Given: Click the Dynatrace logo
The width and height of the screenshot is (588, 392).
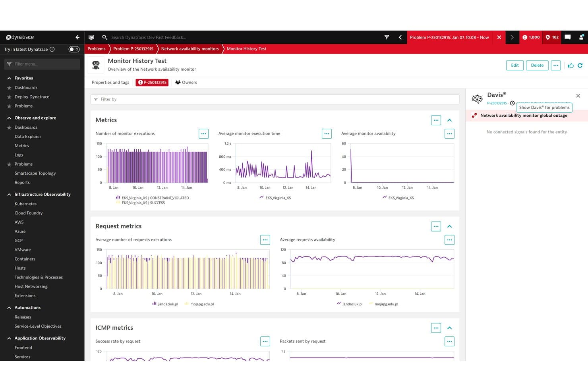Looking at the screenshot, I should [x=20, y=37].
